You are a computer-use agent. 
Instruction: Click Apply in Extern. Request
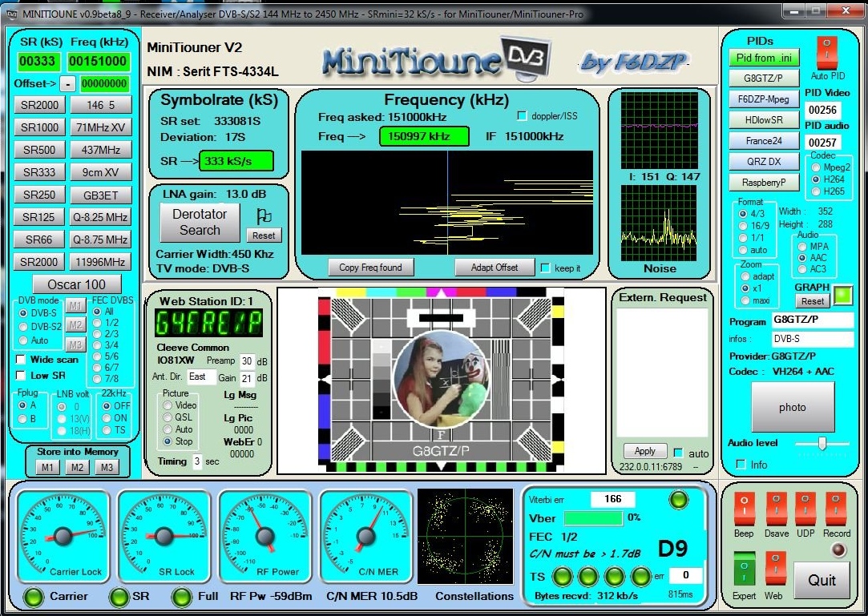[x=645, y=451]
